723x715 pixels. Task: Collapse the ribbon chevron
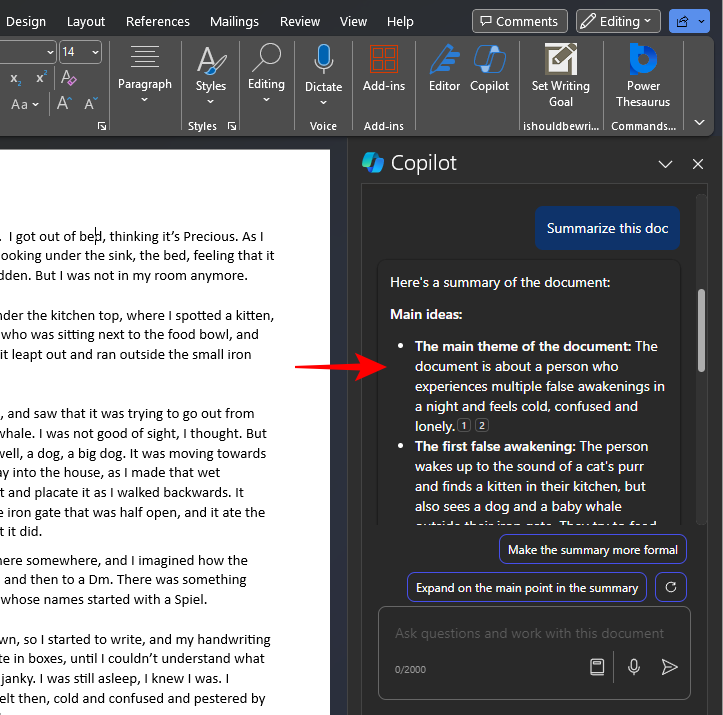click(x=699, y=123)
